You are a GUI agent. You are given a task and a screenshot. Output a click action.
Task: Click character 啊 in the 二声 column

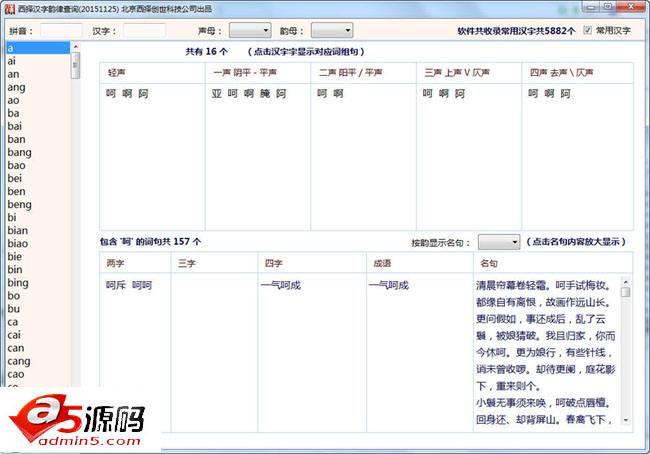[338, 94]
